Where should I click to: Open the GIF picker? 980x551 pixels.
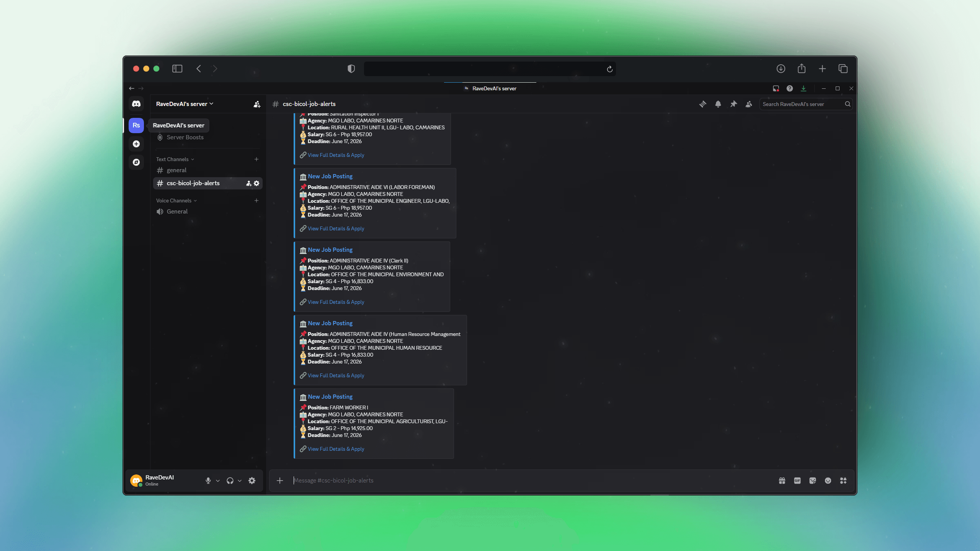point(797,481)
